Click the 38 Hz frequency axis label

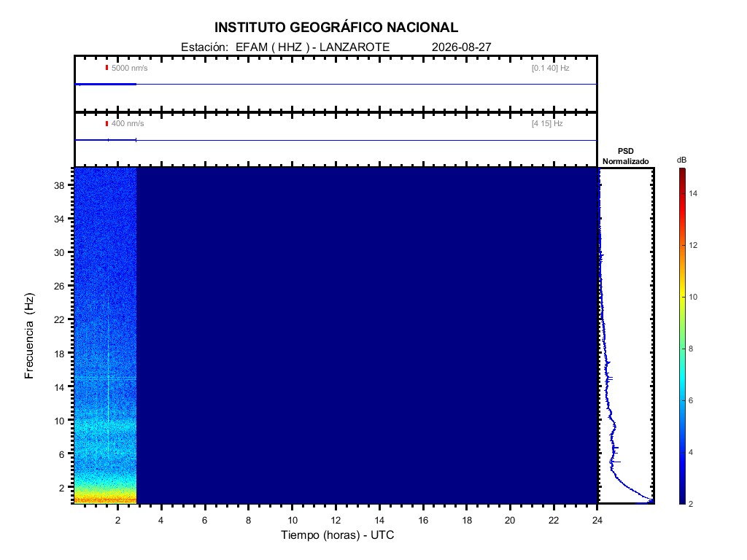coord(59,185)
